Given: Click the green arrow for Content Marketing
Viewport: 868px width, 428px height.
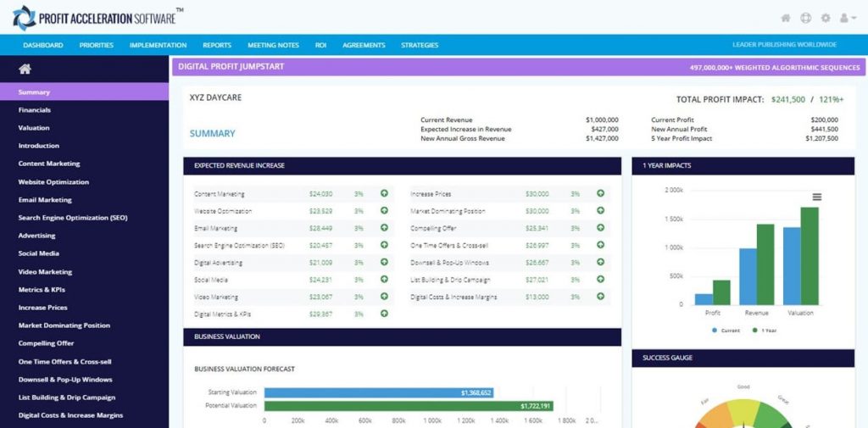Looking at the screenshot, I should pos(384,193).
